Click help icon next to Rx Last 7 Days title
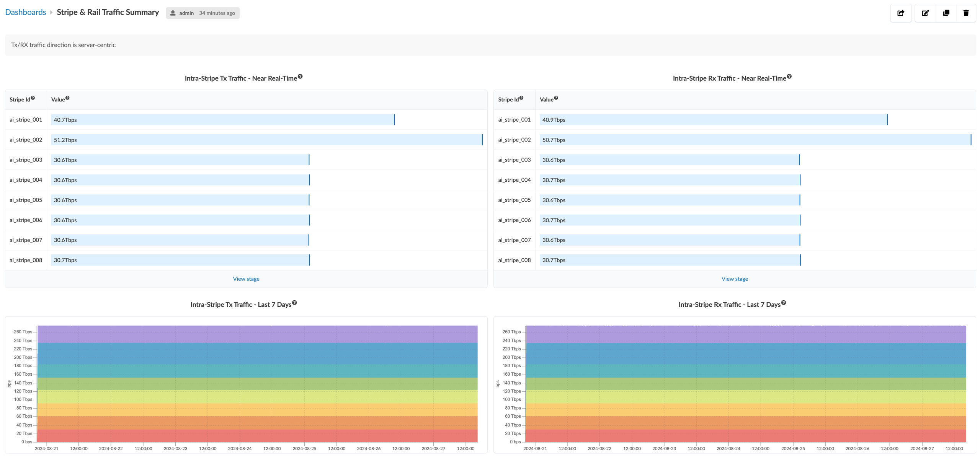The image size is (980, 456). [x=784, y=303]
